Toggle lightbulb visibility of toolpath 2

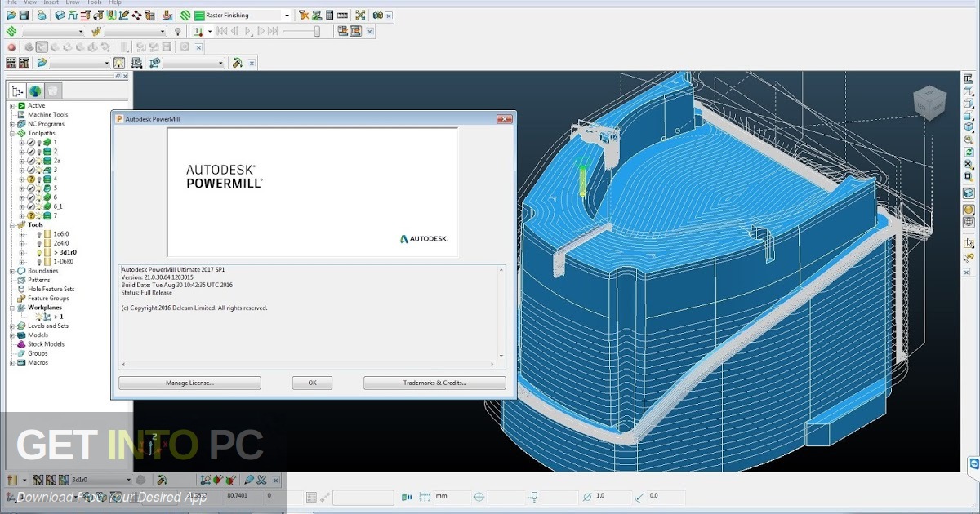click(x=38, y=151)
